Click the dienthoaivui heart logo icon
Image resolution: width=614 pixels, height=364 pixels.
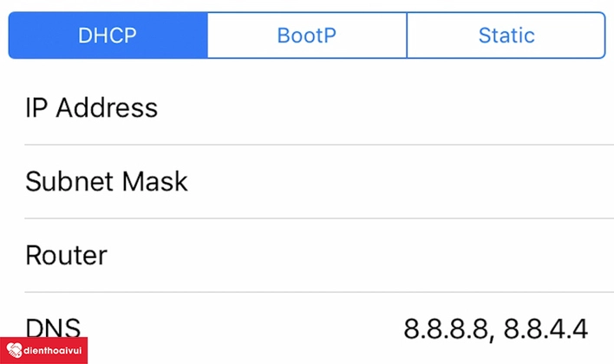(14, 351)
